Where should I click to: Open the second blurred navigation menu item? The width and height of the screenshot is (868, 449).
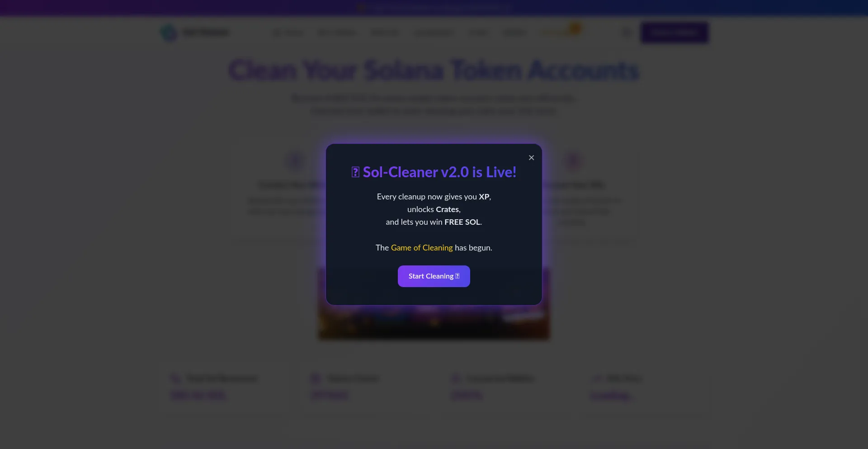click(x=336, y=33)
